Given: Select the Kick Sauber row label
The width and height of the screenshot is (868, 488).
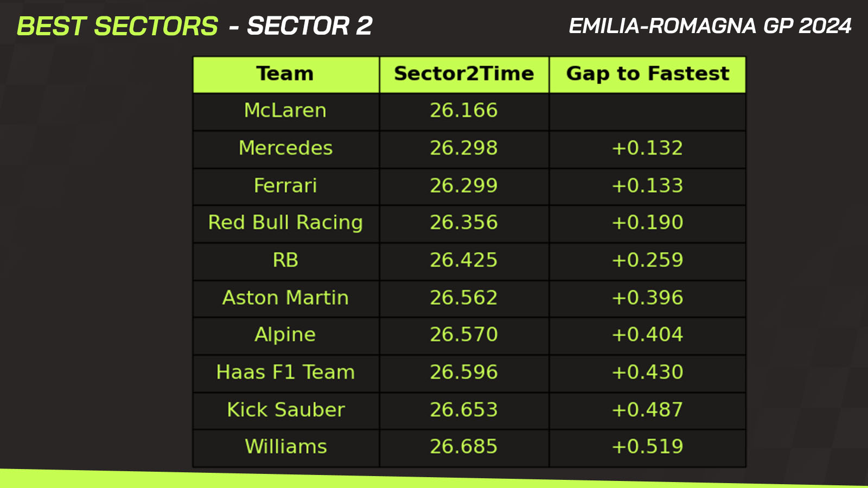Looking at the screenshot, I should [x=286, y=410].
